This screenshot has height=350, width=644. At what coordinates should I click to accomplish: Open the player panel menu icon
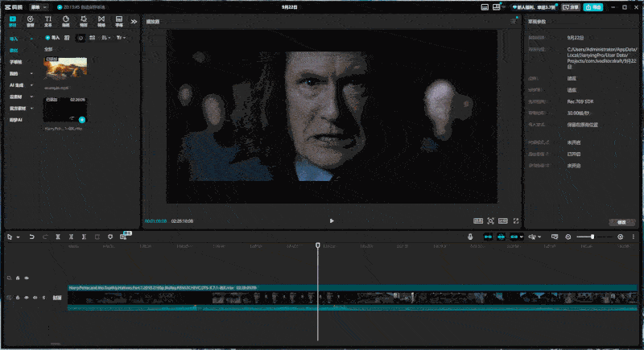(x=513, y=21)
